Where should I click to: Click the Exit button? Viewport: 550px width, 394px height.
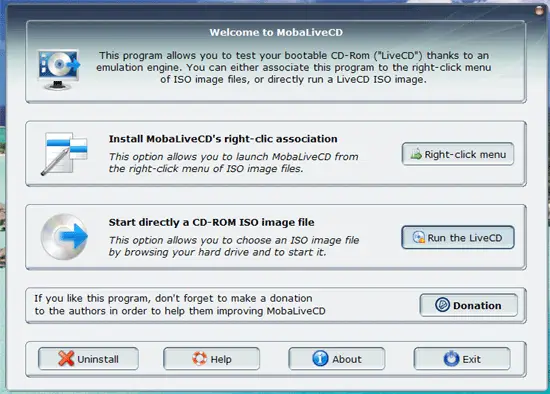(x=462, y=359)
